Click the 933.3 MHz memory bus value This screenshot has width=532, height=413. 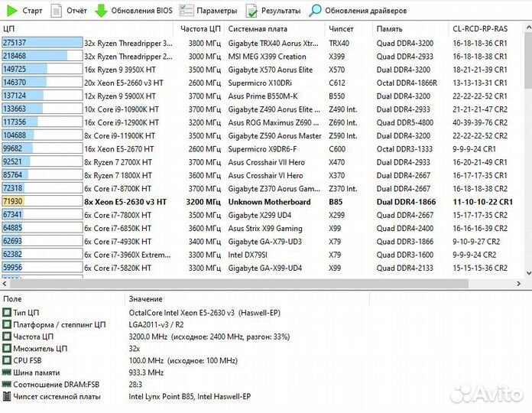click(x=146, y=372)
